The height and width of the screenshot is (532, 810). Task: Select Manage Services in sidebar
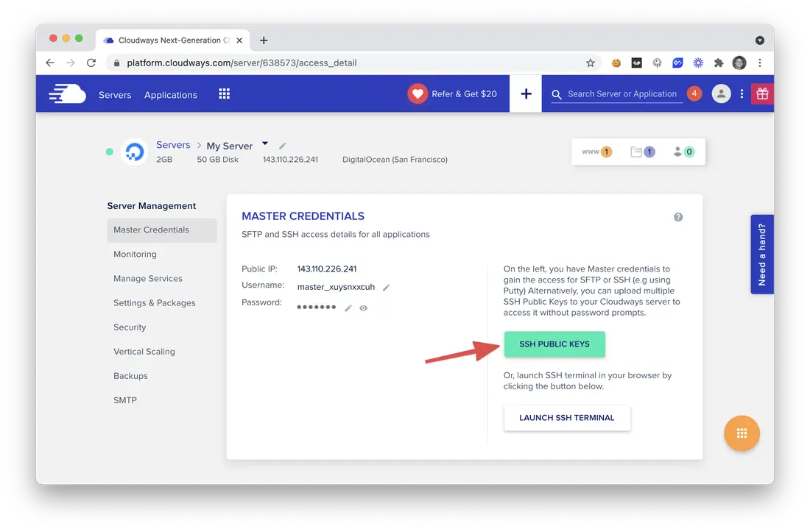[148, 279]
